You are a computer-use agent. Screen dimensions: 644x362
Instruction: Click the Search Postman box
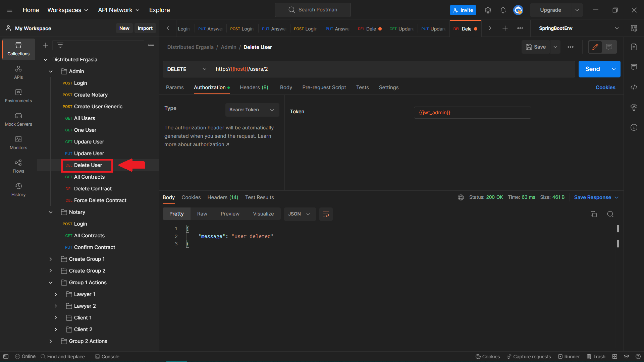tap(313, 10)
